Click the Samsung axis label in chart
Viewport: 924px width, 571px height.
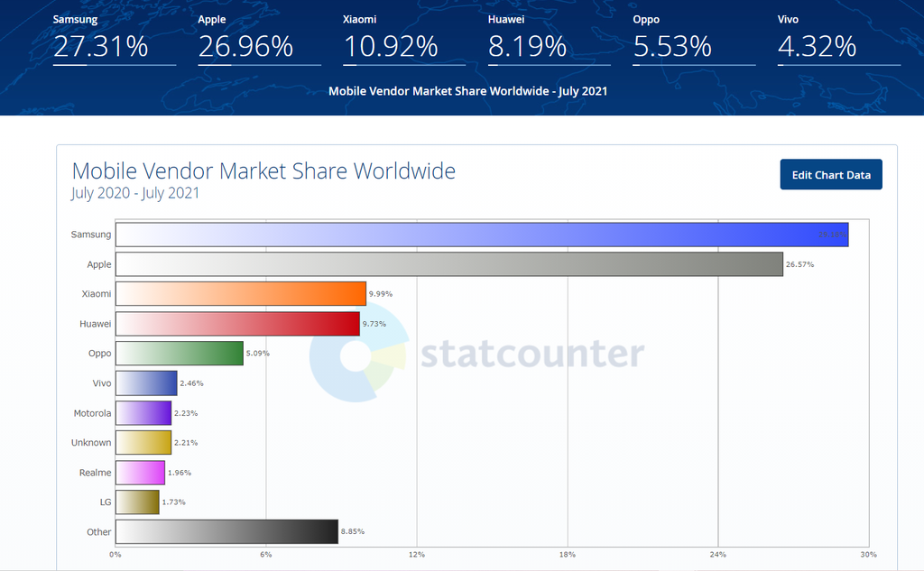(x=91, y=235)
